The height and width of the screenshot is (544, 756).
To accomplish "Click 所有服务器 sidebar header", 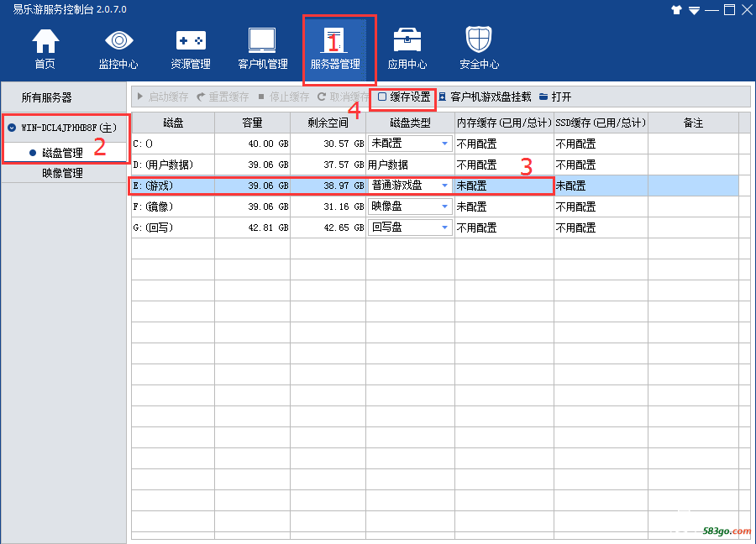I will [x=47, y=98].
